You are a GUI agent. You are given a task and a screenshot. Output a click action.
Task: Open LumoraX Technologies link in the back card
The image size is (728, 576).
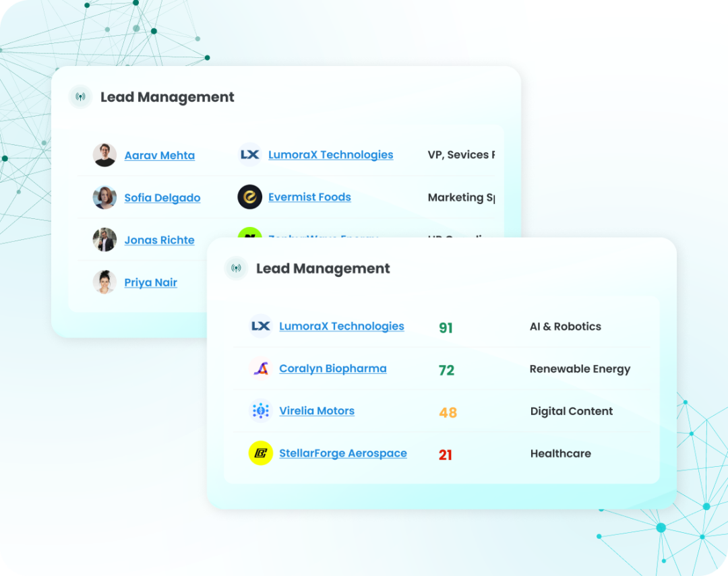coord(330,155)
